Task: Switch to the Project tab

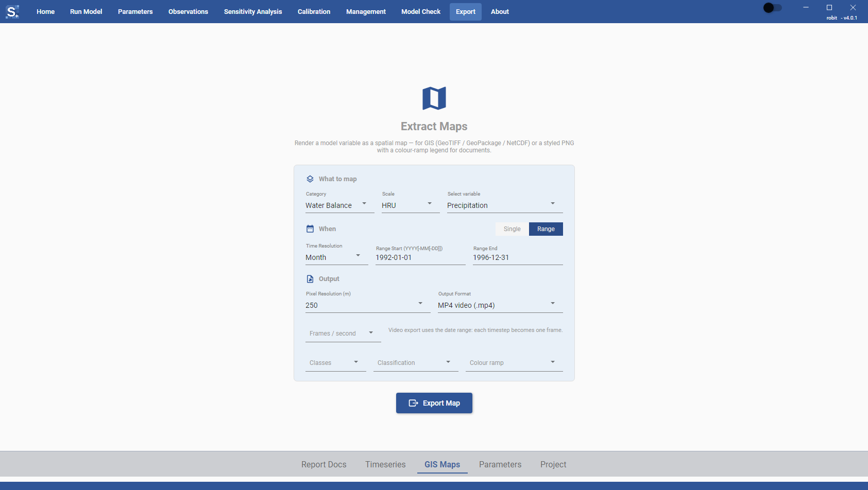Action: (553, 464)
